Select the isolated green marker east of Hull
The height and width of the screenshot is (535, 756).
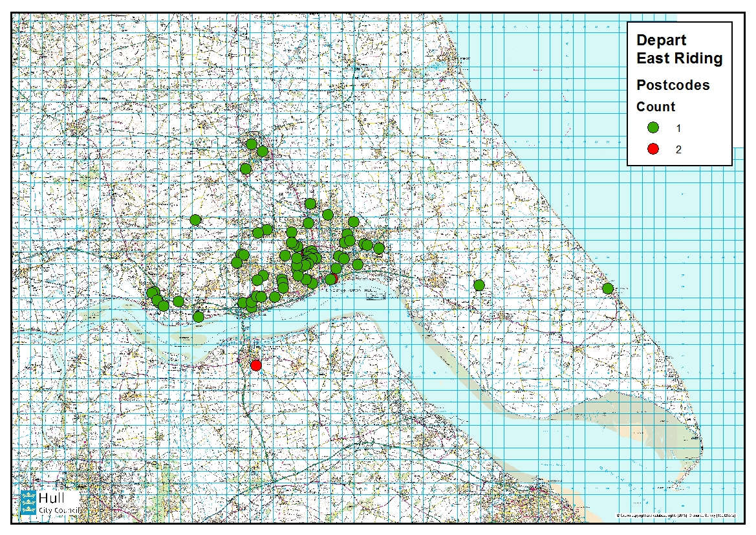click(479, 285)
